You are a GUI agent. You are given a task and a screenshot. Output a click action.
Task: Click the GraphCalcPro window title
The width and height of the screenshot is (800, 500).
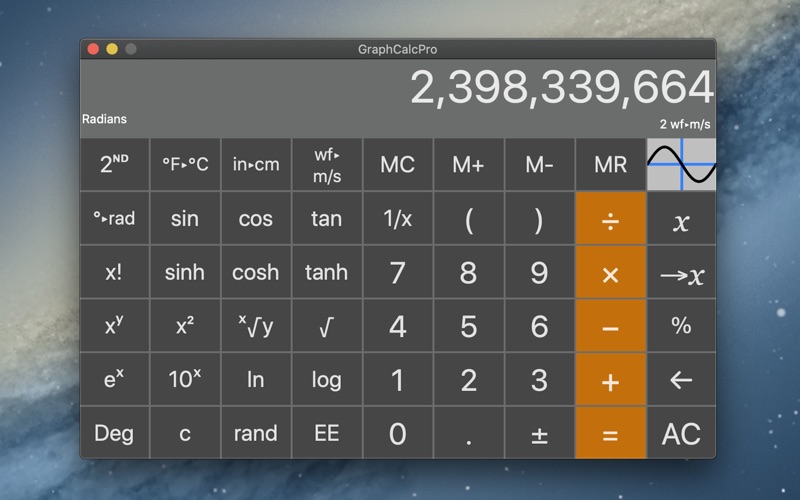[397, 49]
